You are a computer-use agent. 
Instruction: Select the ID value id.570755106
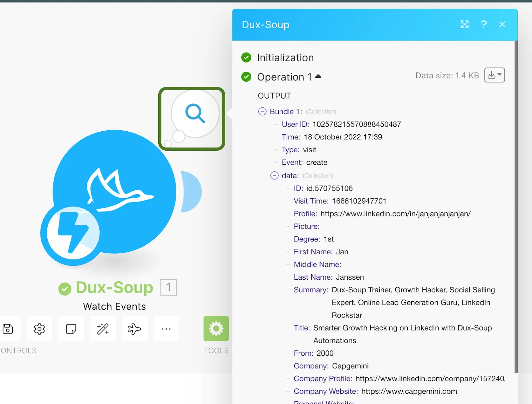coord(330,188)
